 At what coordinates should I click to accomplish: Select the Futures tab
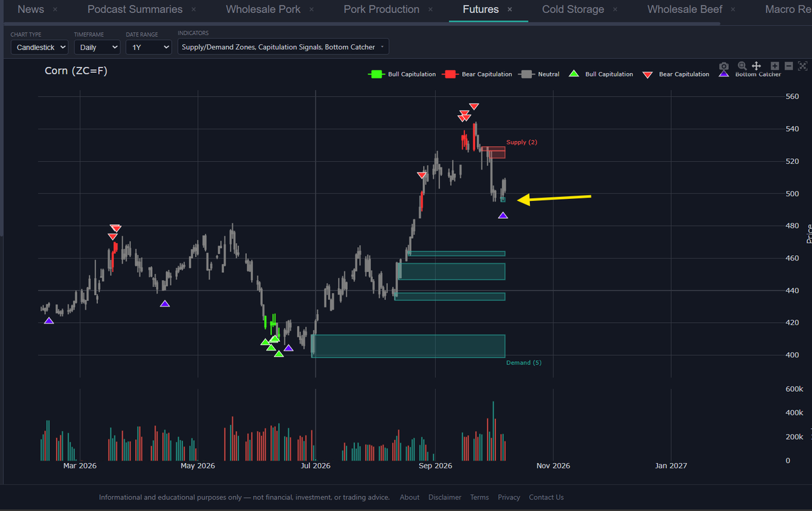(480, 9)
